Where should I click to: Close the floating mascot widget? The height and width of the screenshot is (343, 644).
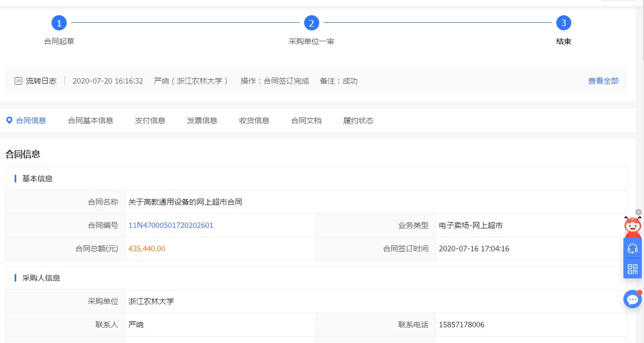pos(638,212)
